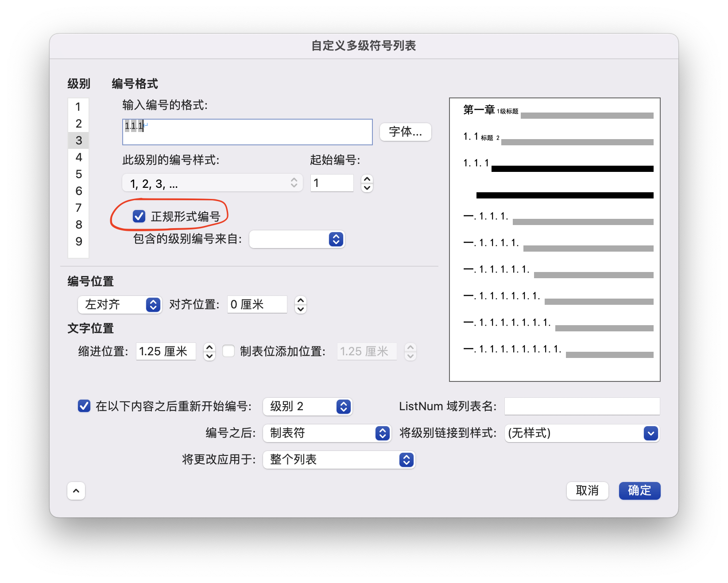Open the 左对齐 alignment dropdown
728x583 pixels.
(120, 305)
